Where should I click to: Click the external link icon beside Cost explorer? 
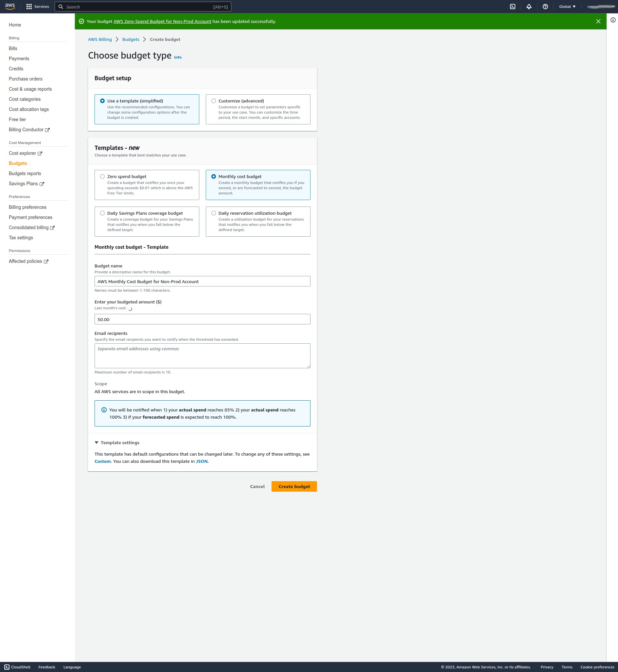click(40, 154)
